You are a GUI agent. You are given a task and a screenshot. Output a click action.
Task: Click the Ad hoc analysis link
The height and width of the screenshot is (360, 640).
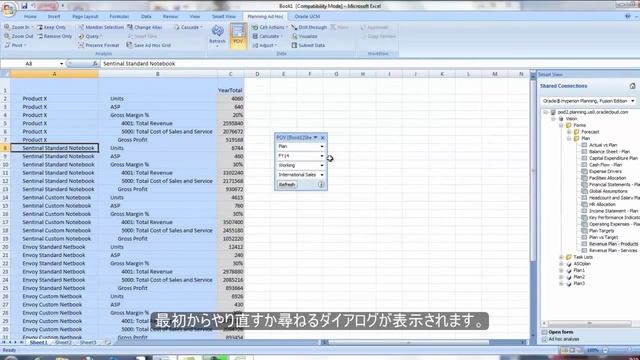pos(563,339)
